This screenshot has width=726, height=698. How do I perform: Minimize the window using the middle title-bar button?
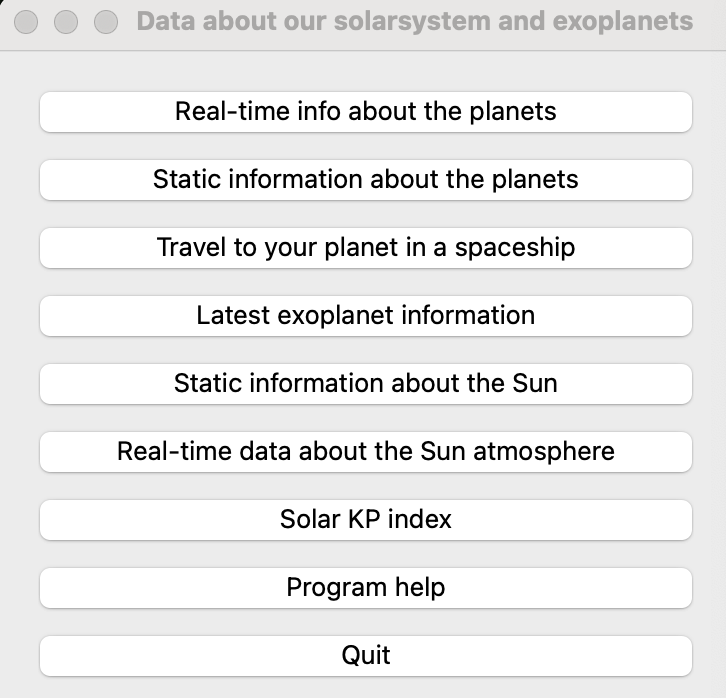pyautogui.click(x=66, y=21)
